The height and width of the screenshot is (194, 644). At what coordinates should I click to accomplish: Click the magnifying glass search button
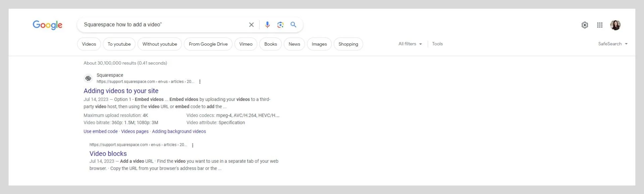coord(293,25)
